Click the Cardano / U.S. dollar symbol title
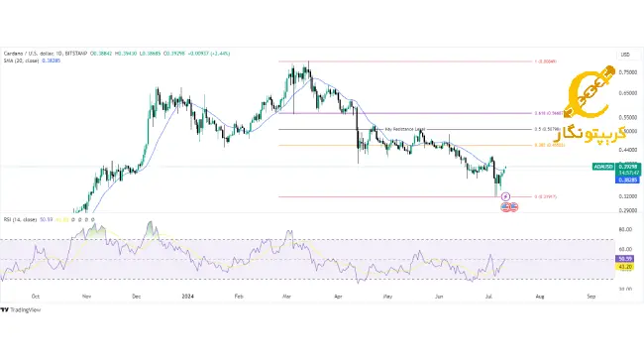 click(x=29, y=54)
